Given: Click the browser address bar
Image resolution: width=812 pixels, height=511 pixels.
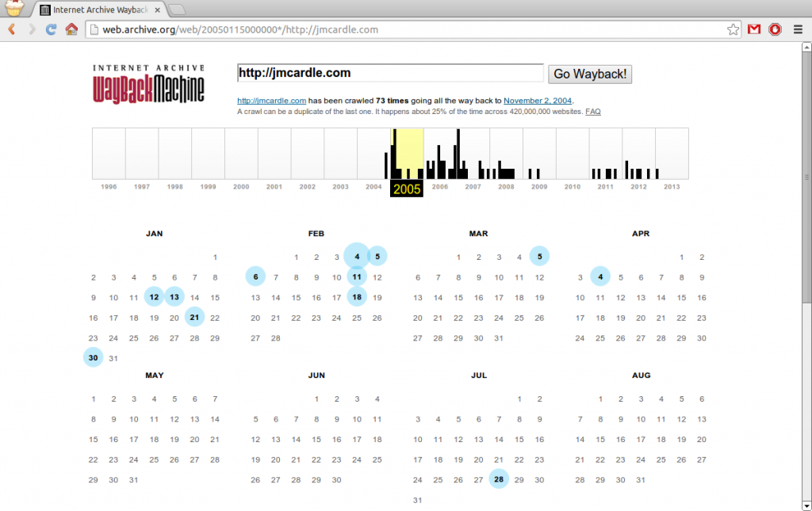Looking at the screenshot, I should pyautogui.click(x=412, y=29).
